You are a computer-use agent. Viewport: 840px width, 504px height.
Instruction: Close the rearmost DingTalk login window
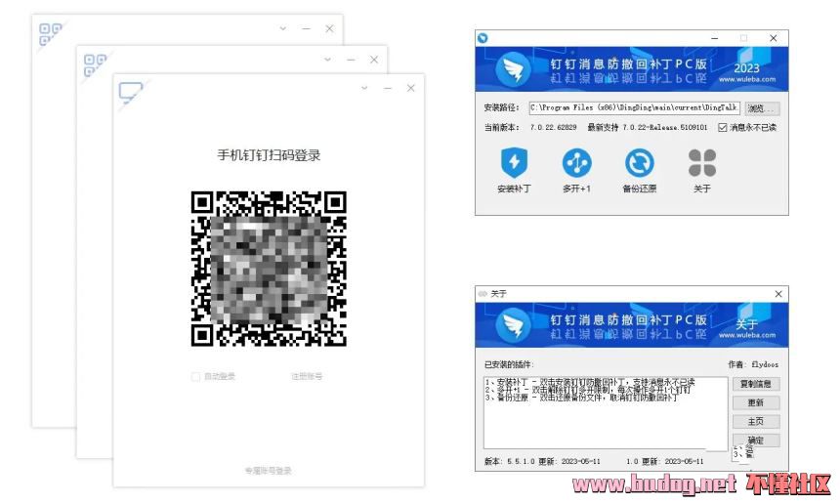(329, 28)
